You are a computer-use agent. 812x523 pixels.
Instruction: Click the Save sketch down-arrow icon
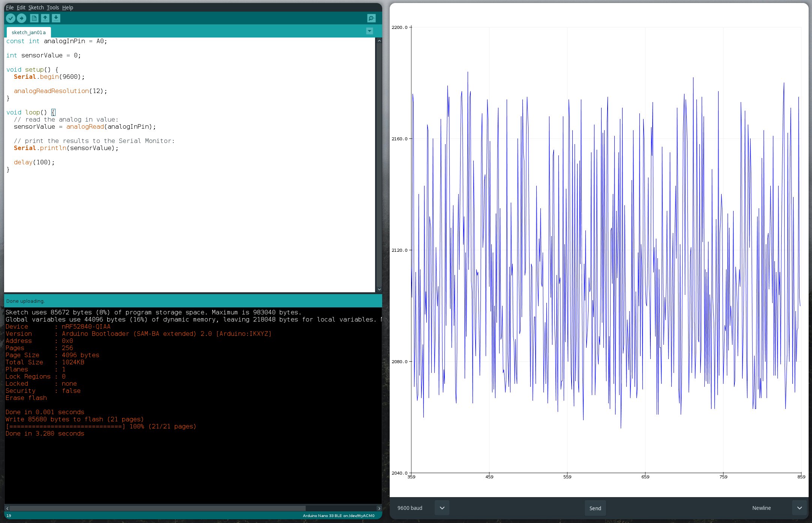click(x=56, y=18)
